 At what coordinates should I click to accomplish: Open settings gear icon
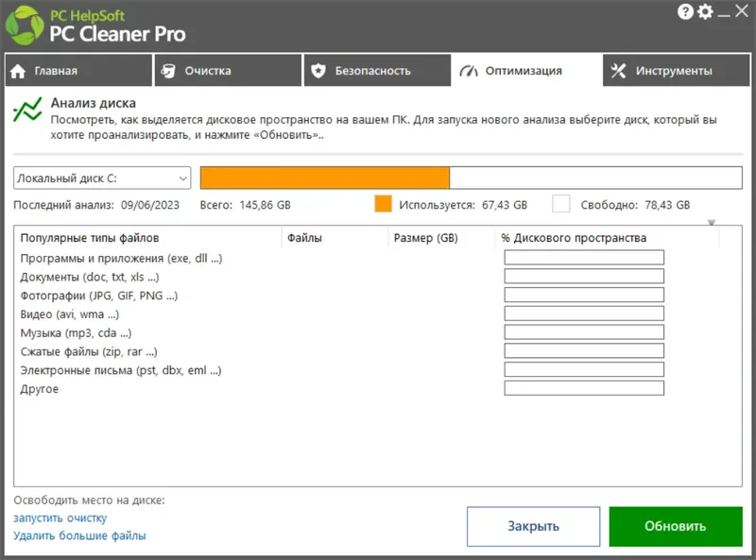pos(705,11)
